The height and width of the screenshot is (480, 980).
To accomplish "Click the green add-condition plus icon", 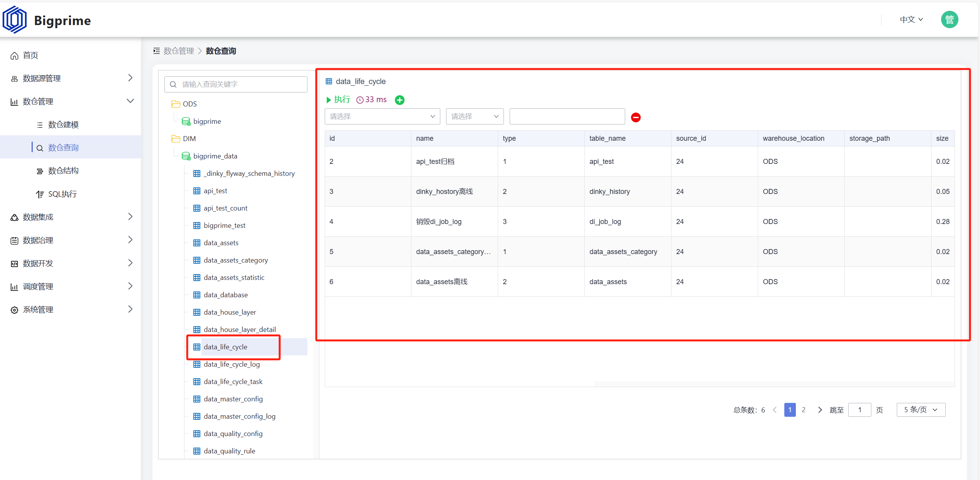I will click(400, 100).
